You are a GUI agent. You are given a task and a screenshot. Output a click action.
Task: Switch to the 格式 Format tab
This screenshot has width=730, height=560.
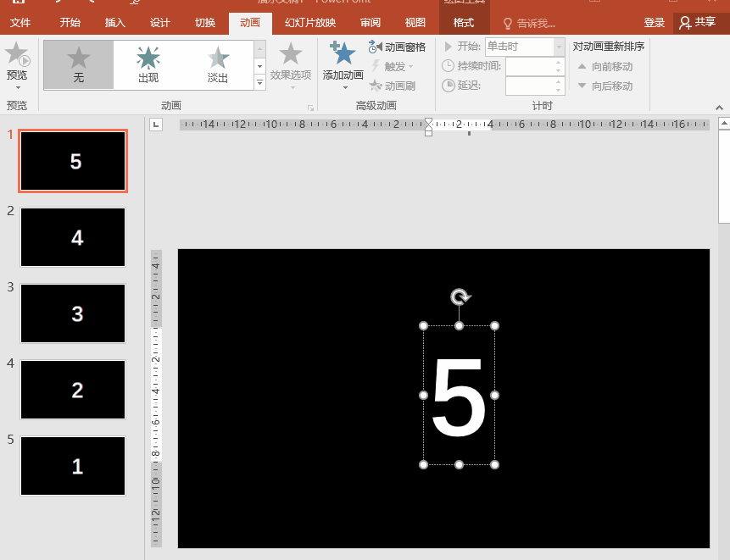(x=464, y=23)
